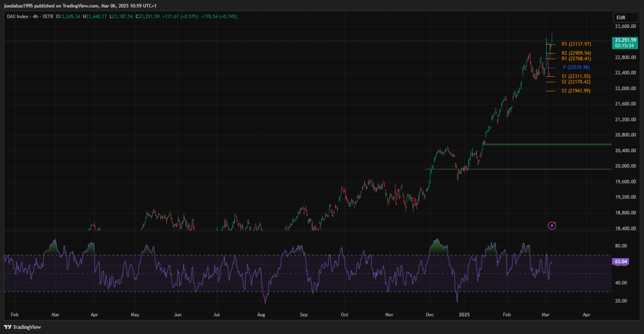This screenshot has height=334, width=644.
Task: Click the 80.00 level on RSI axis
Action: click(x=621, y=246)
